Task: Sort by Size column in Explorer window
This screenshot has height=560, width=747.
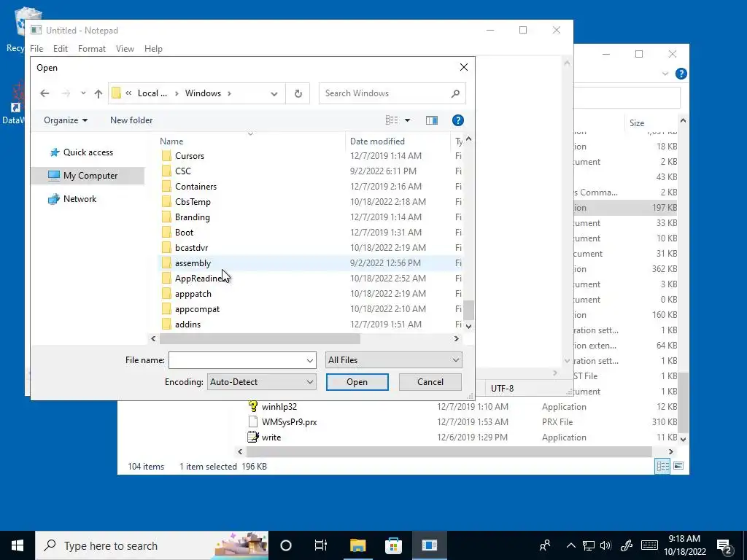Action: coord(636,122)
